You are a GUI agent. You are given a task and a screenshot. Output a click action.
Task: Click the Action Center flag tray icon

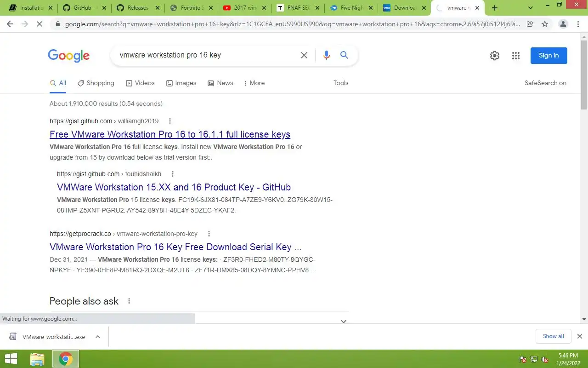coord(523,359)
